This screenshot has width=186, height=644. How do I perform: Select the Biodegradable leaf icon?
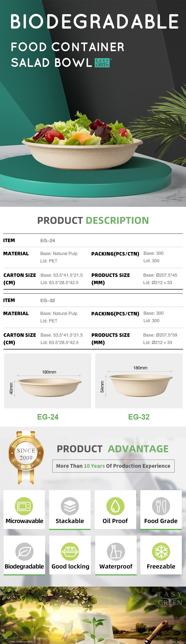click(24, 552)
